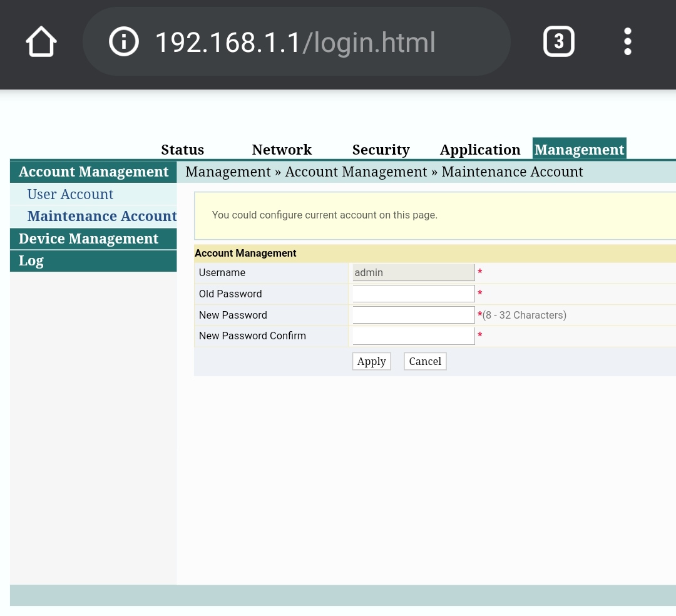Select the Management tab

click(x=579, y=149)
